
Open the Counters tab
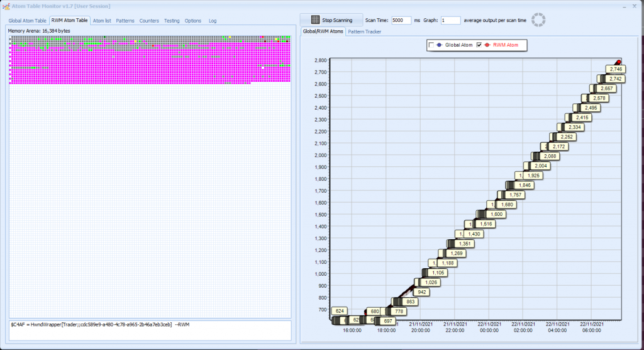tap(149, 21)
